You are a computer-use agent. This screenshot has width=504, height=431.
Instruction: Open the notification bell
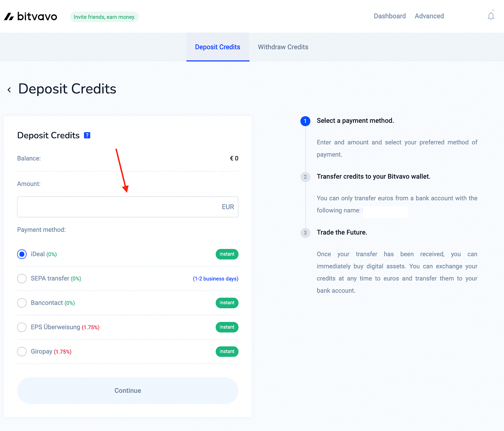tap(491, 16)
